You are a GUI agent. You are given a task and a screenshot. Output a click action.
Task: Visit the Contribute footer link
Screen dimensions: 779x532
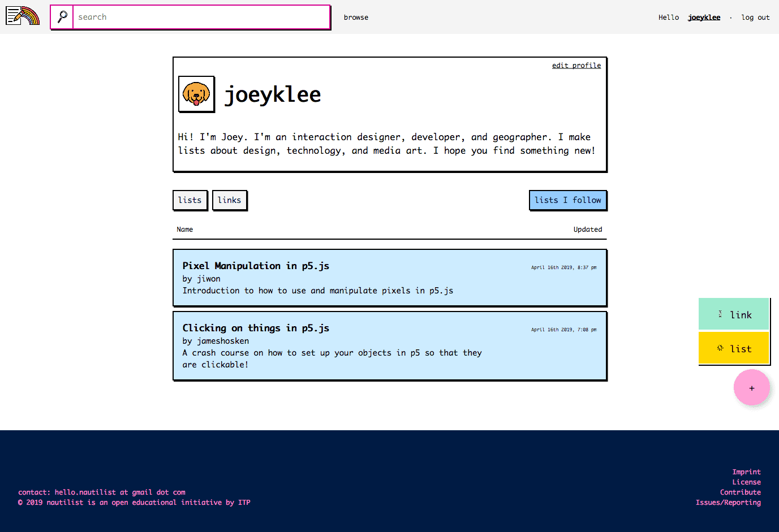pyautogui.click(x=740, y=492)
